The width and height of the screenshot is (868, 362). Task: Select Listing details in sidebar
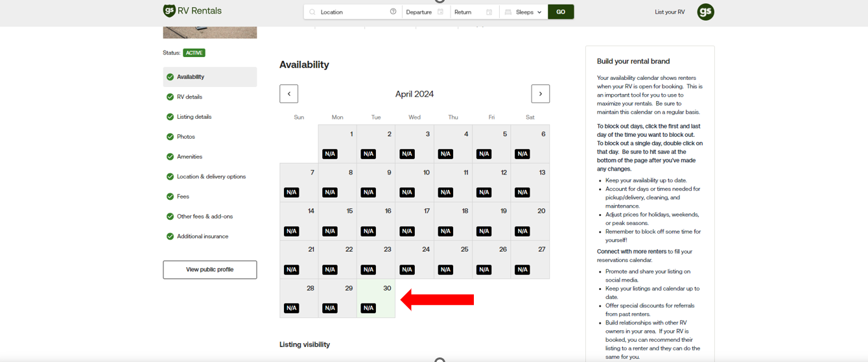tap(194, 117)
